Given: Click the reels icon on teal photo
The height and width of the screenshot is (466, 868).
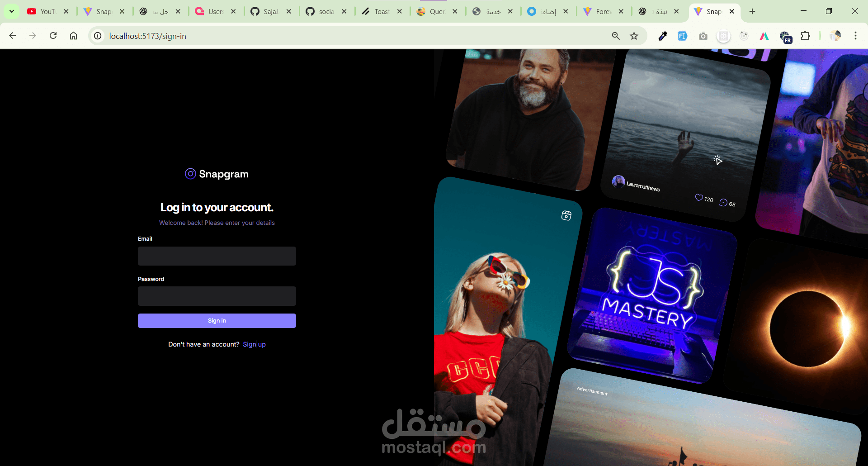Looking at the screenshot, I should click(x=566, y=215).
